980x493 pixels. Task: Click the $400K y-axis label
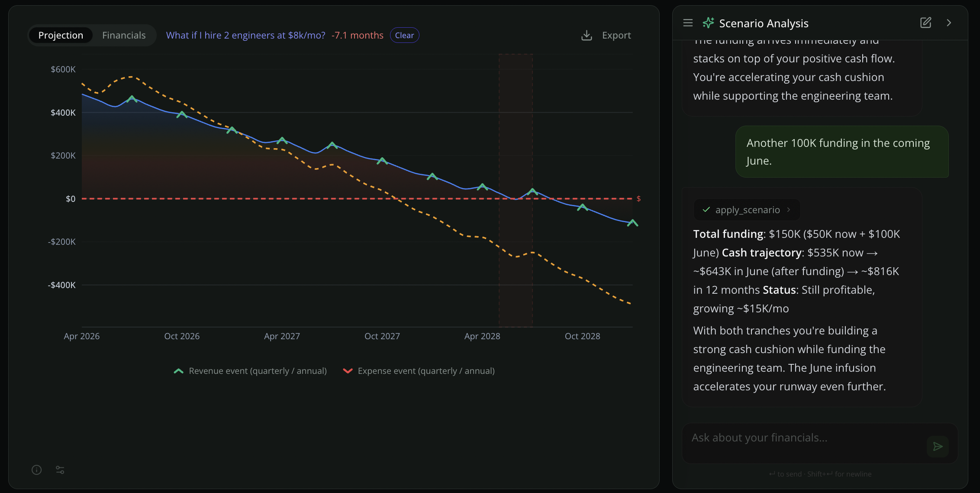pyautogui.click(x=63, y=113)
